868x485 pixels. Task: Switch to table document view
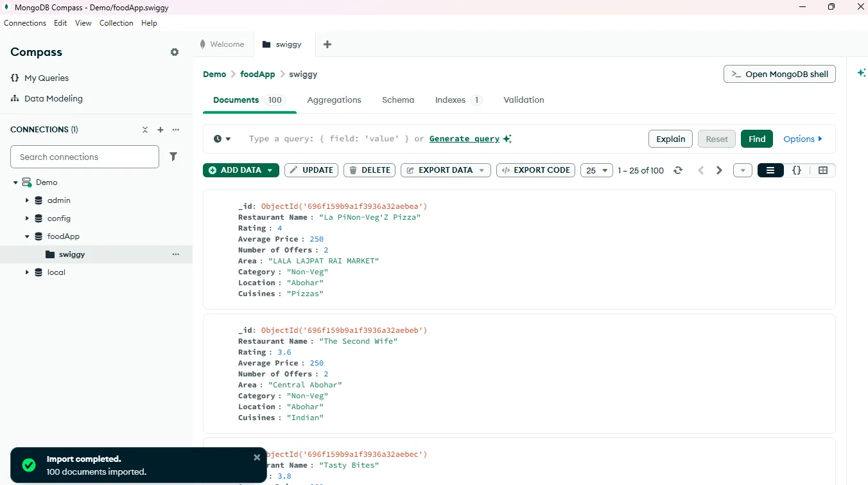tap(823, 170)
